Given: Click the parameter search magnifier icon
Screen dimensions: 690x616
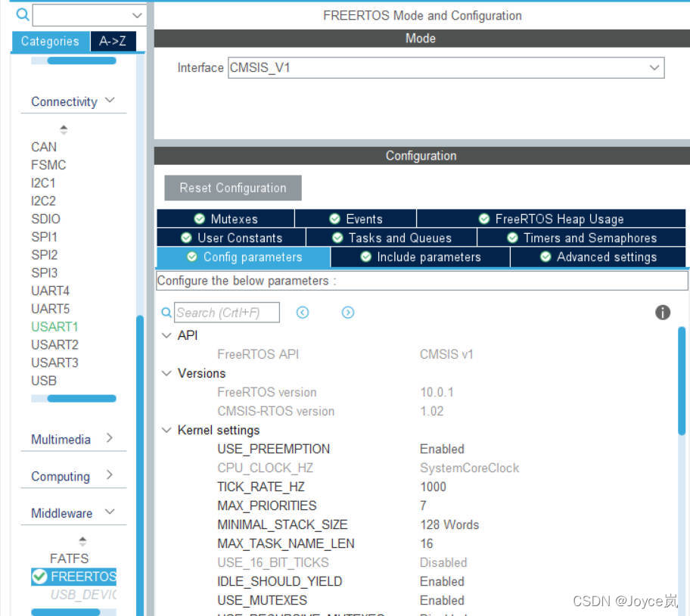Looking at the screenshot, I should point(166,313).
